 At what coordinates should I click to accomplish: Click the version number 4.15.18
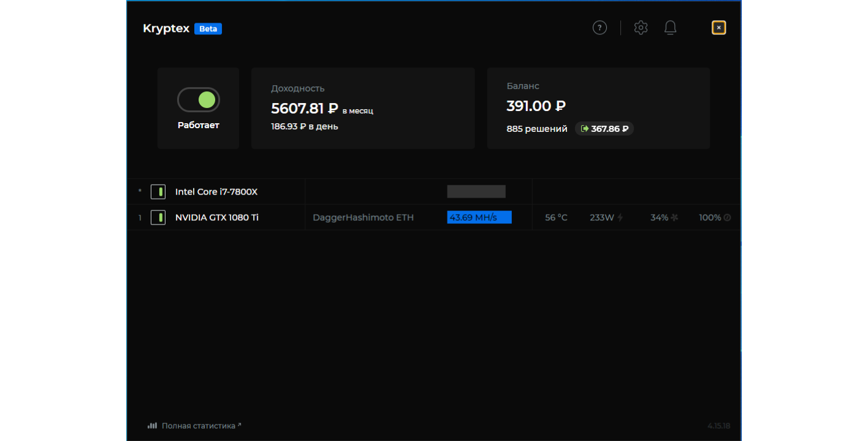pyautogui.click(x=719, y=426)
